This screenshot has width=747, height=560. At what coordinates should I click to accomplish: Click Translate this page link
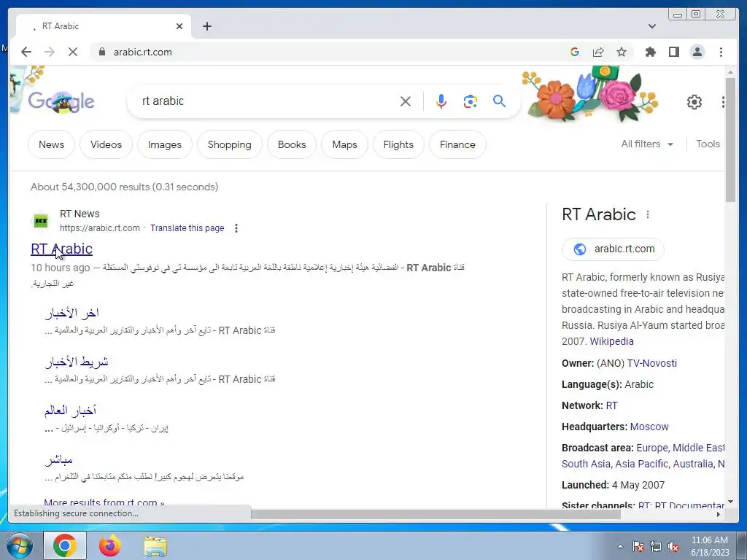(x=187, y=228)
